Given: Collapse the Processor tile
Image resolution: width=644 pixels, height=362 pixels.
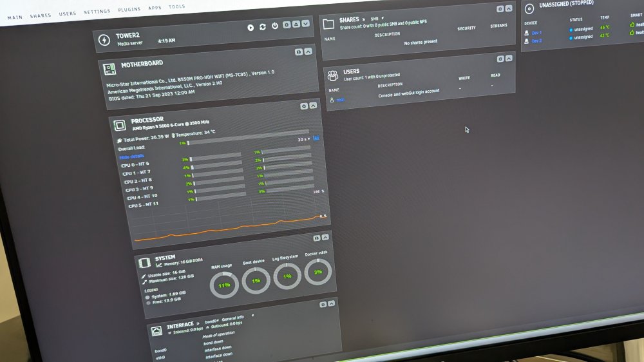Looking at the screenshot, I should coord(314,106).
